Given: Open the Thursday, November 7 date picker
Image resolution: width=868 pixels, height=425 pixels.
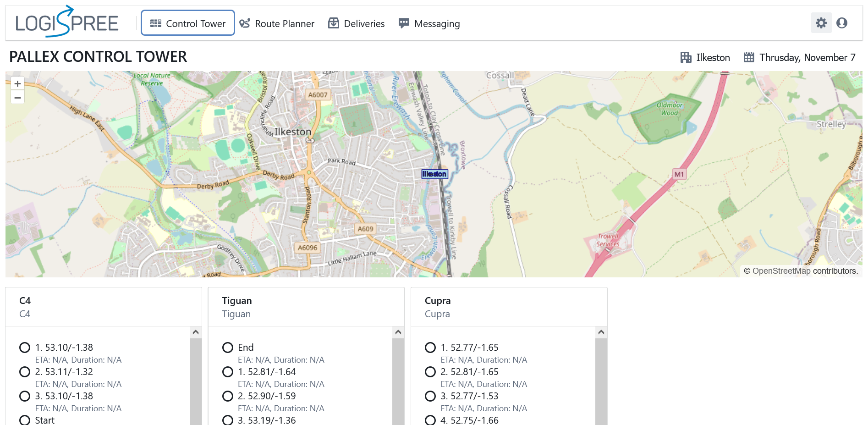Looking at the screenshot, I should click(807, 57).
